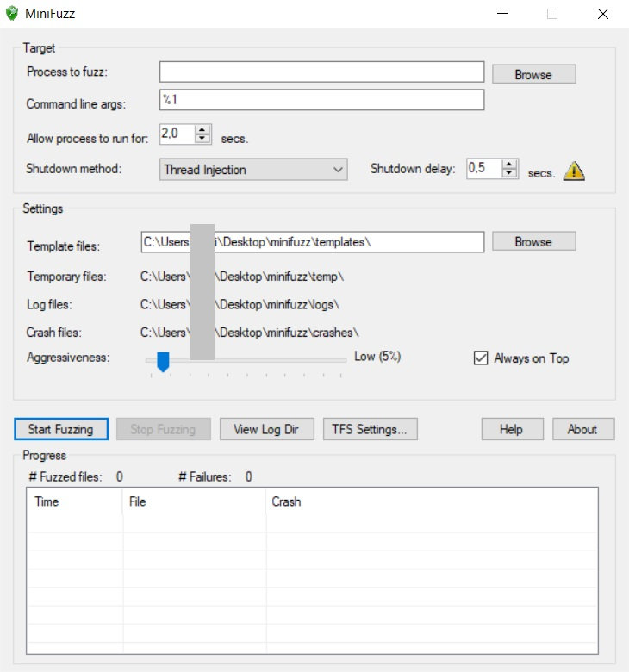Toggle the Always on Top checkbox
This screenshot has height=672, width=629.
(x=481, y=358)
